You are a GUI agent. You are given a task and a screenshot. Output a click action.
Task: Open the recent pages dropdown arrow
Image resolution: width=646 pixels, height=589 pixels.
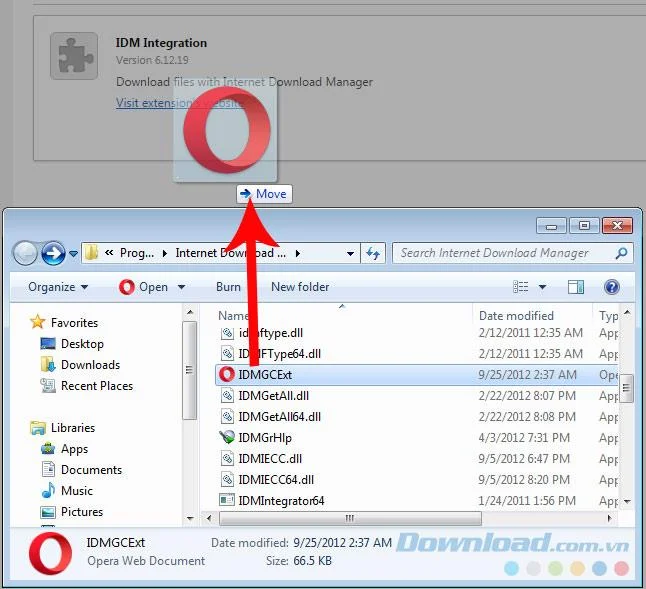[73, 253]
